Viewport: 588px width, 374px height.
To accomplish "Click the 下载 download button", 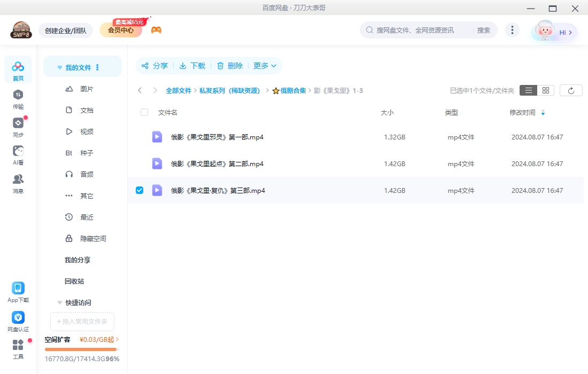I will coord(192,66).
